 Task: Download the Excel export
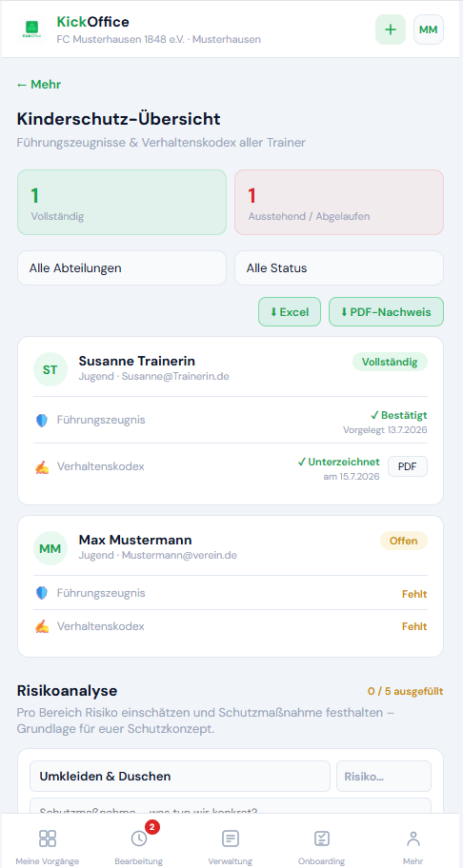tap(290, 311)
